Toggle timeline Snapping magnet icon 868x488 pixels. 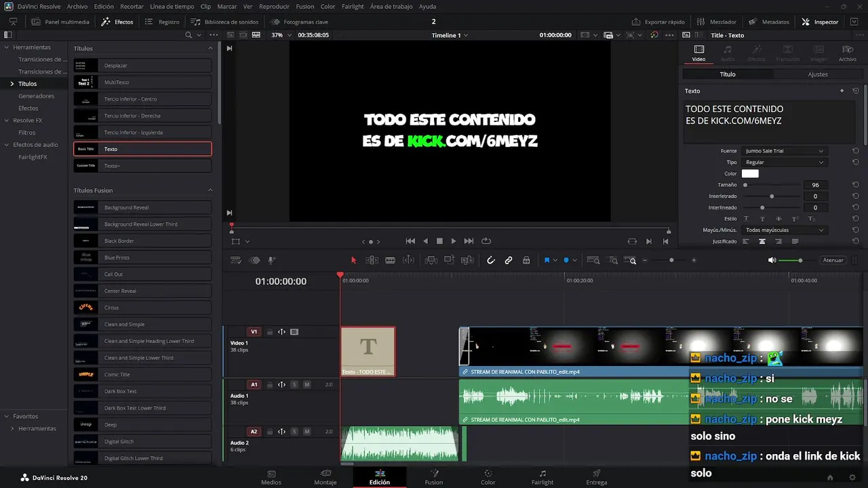click(x=491, y=260)
